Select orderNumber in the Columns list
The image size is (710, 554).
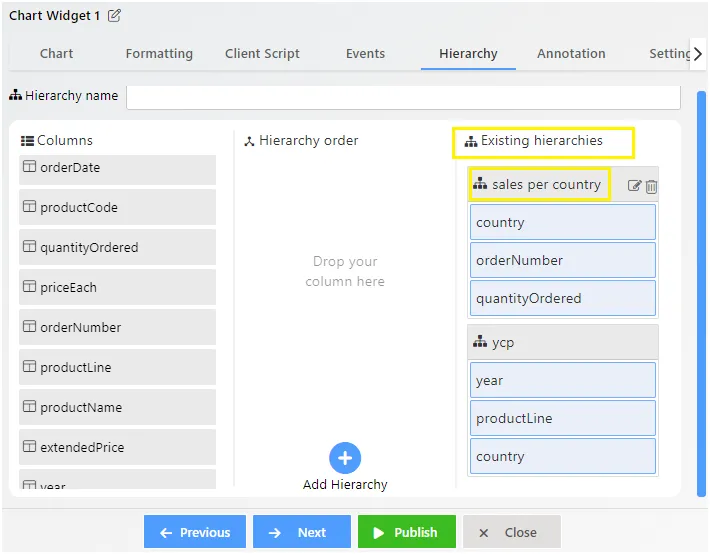tap(117, 327)
